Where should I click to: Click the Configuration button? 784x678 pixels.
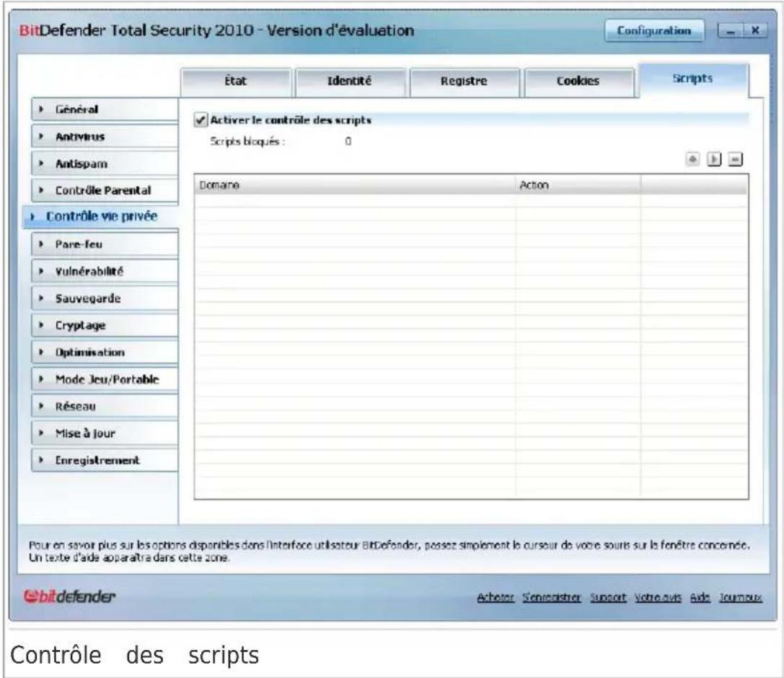tap(654, 31)
